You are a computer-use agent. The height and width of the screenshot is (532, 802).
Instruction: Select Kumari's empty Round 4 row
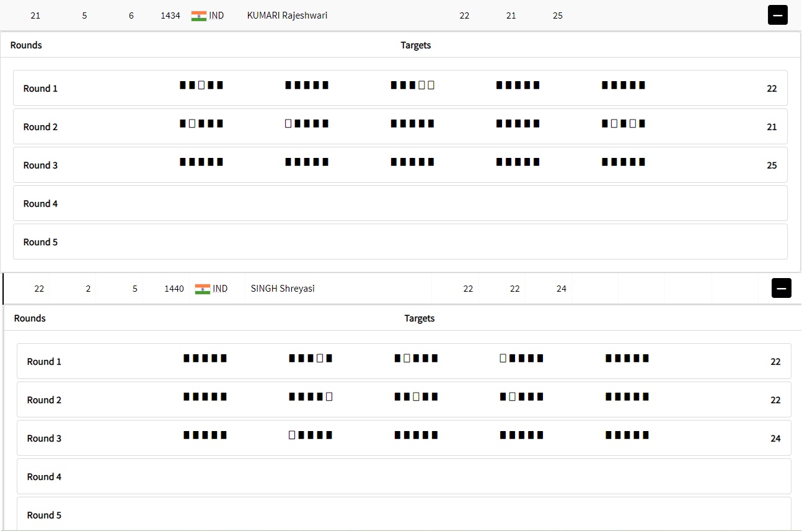point(400,203)
